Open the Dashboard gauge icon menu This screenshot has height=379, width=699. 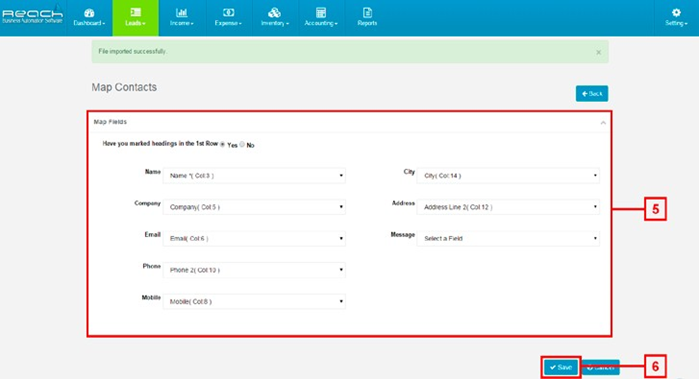pos(89,13)
